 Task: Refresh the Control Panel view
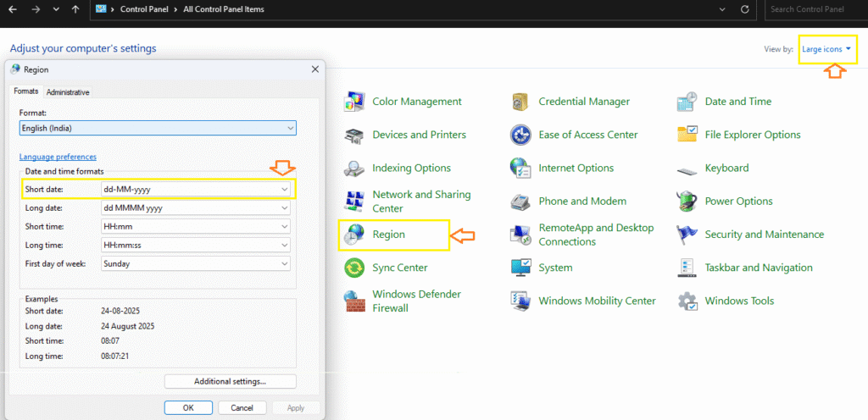point(745,9)
